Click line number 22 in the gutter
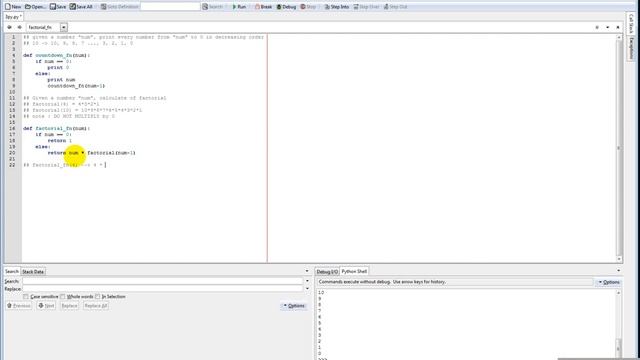This screenshot has width=640, height=360. click(x=12, y=165)
